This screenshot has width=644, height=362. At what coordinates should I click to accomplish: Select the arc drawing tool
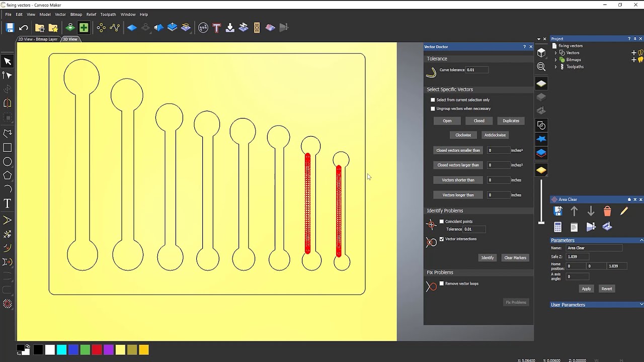tap(8, 189)
